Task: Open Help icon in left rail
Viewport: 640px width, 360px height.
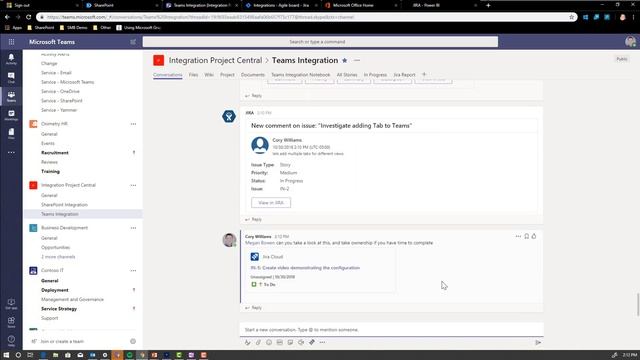Action: [x=11, y=340]
